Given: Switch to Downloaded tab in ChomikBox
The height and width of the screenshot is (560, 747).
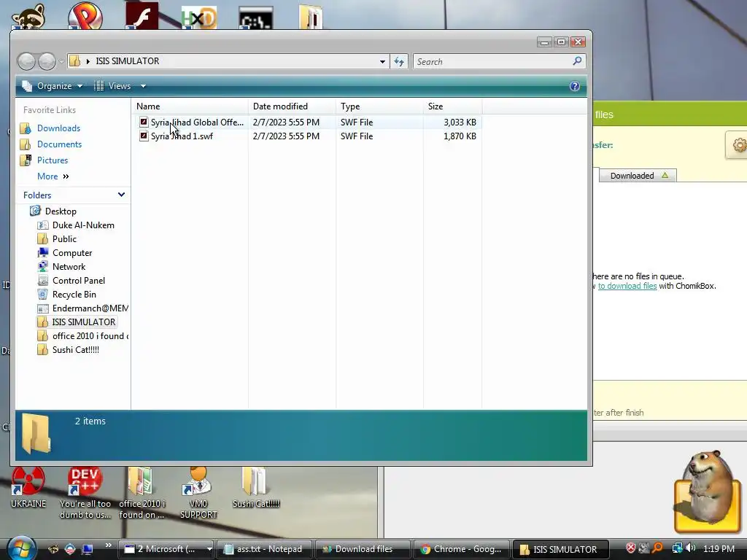Looking at the screenshot, I should pos(637,176).
